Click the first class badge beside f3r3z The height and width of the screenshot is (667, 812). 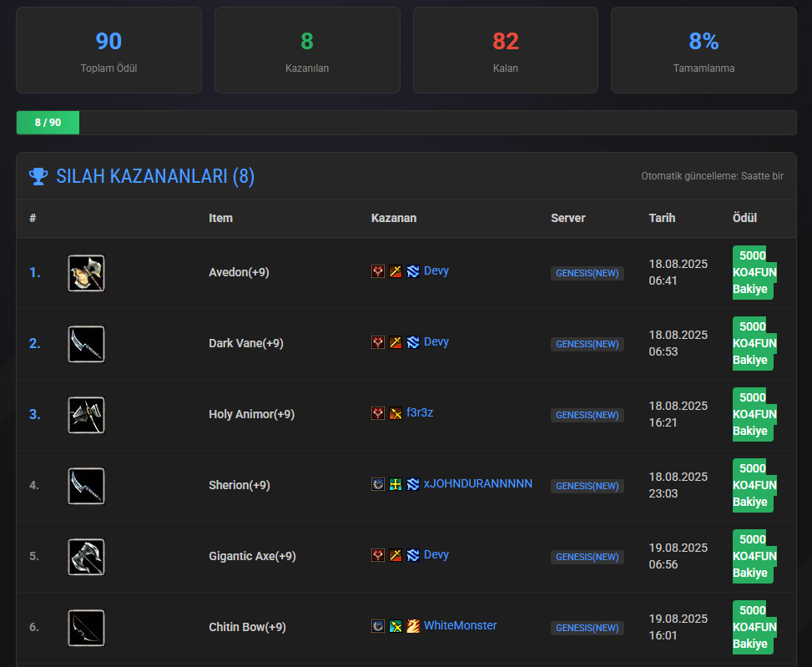click(378, 413)
